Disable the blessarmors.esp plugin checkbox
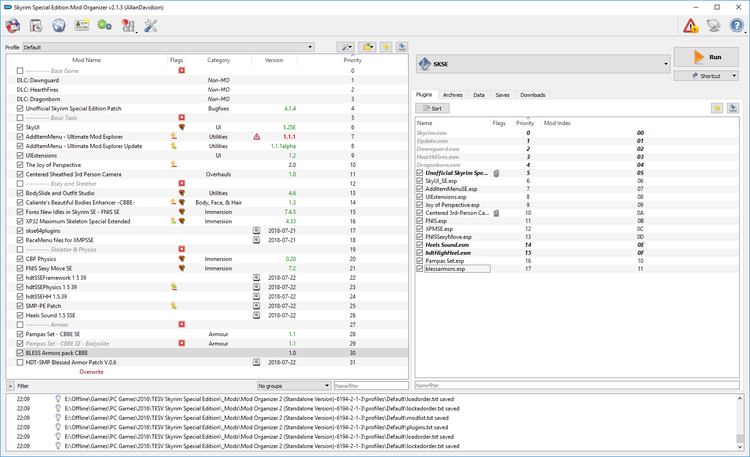Image resolution: width=750 pixels, height=457 pixels. point(419,269)
